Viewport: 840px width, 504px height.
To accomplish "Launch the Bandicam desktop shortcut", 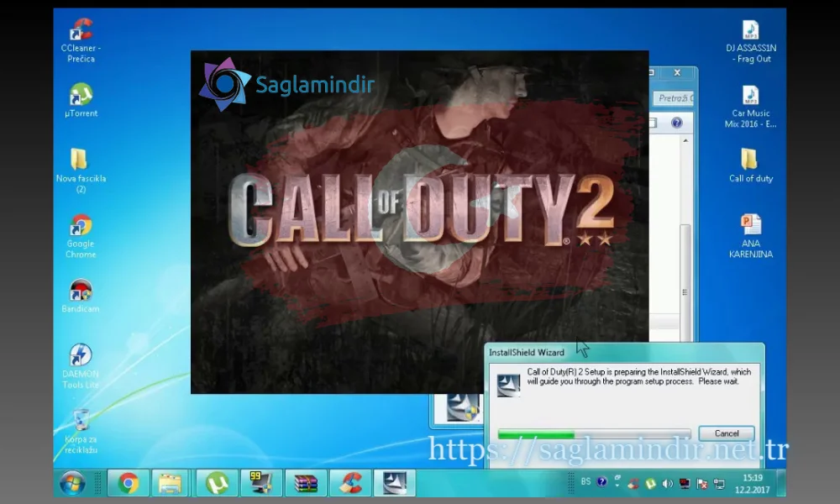I will 81,296.
